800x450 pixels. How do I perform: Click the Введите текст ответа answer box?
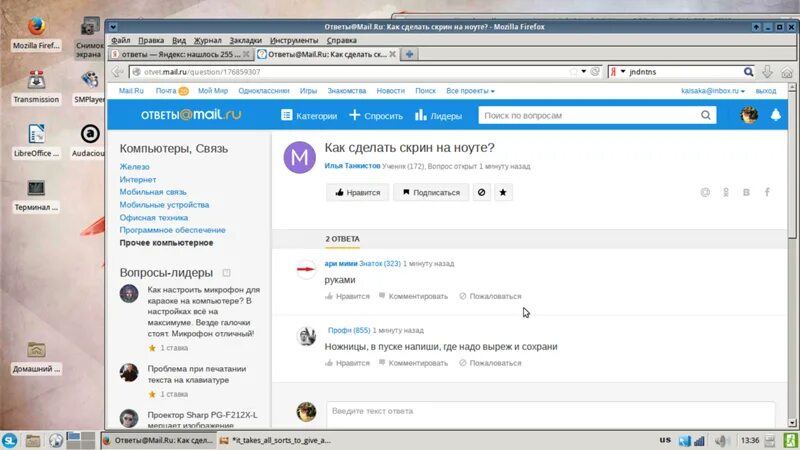551,414
